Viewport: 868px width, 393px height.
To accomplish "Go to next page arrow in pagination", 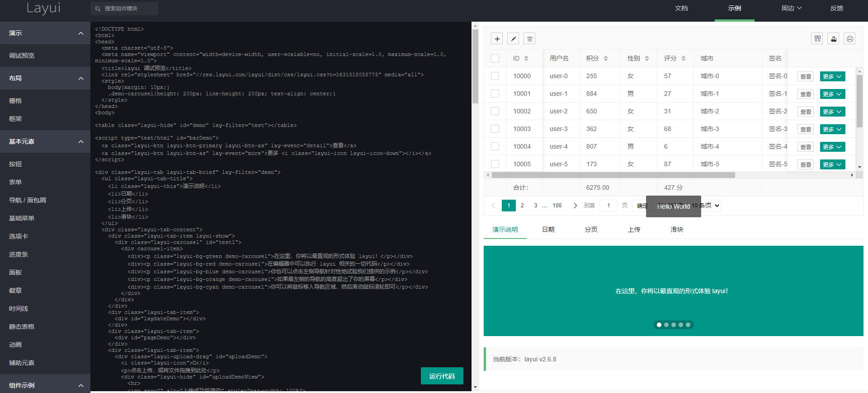I will pyautogui.click(x=575, y=206).
